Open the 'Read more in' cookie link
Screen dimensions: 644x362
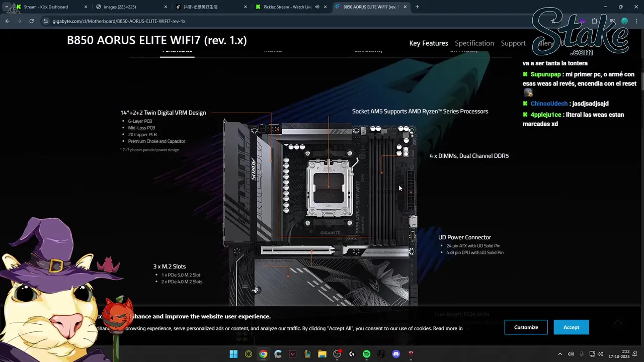pyautogui.click(x=448, y=328)
